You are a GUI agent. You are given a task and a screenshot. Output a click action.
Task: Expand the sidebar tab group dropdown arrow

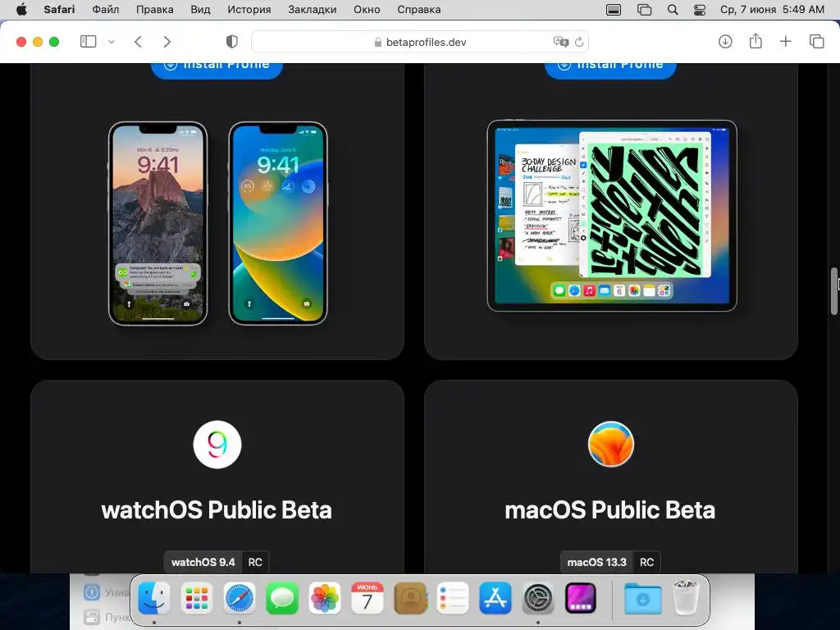[x=112, y=42]
